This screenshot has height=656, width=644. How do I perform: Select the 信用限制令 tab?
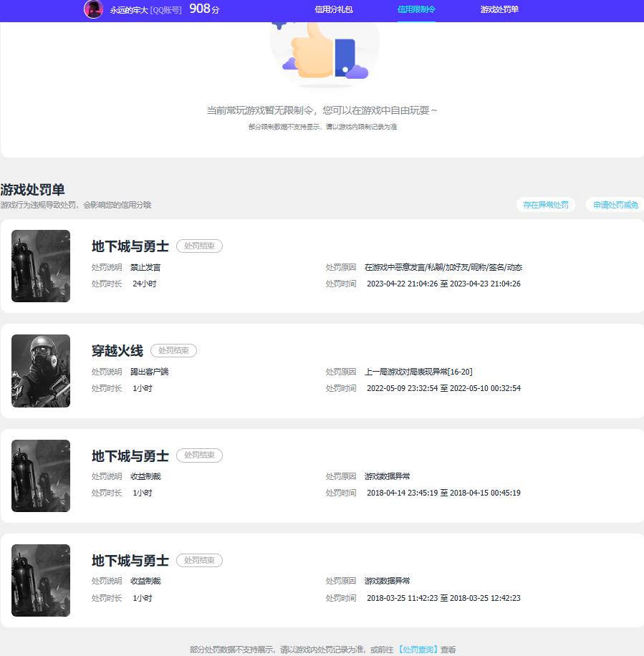(x=416, y=10)
